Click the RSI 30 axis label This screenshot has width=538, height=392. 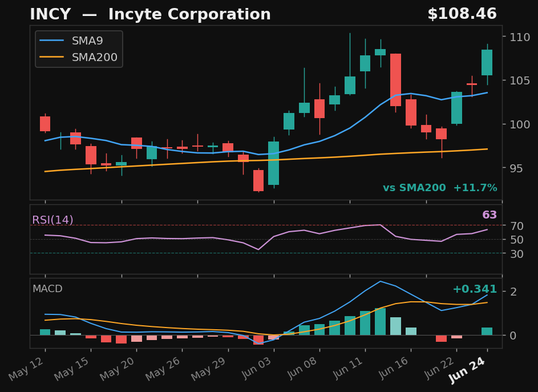516,254
